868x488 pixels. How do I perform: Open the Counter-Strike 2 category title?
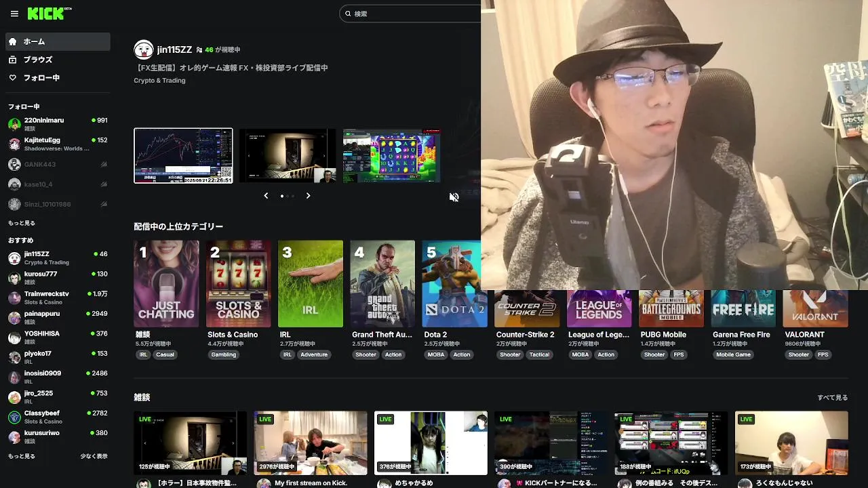(525, 335)
